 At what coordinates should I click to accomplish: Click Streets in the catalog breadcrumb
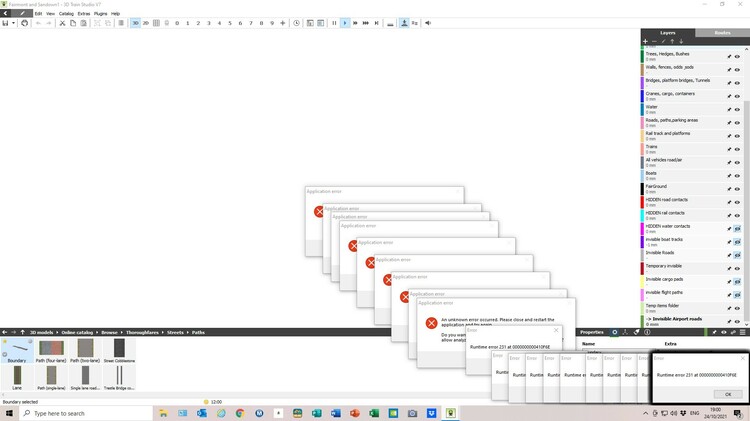[x=175, y=332]
